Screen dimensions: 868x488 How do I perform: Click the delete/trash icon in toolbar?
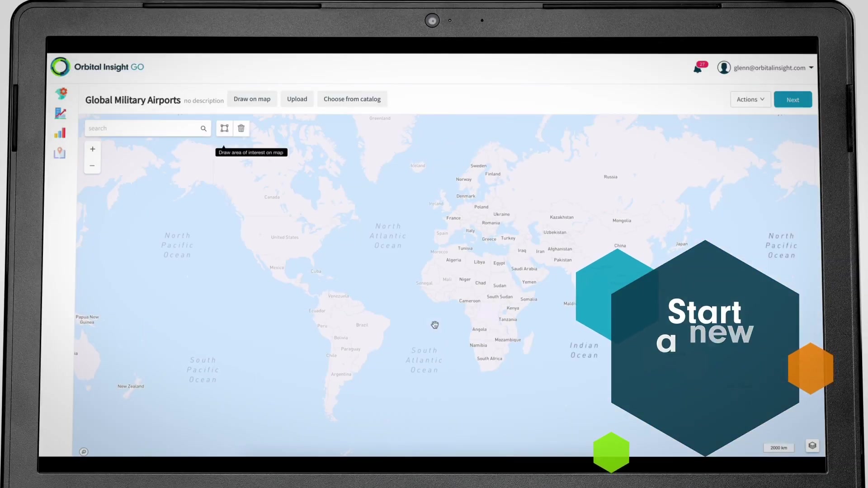[241, 128]
